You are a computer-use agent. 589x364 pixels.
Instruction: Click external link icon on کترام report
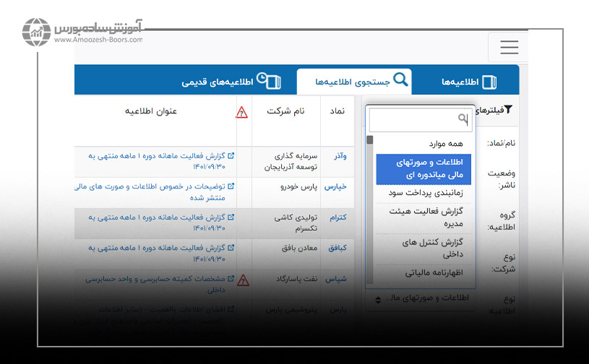tap(231, 217)
